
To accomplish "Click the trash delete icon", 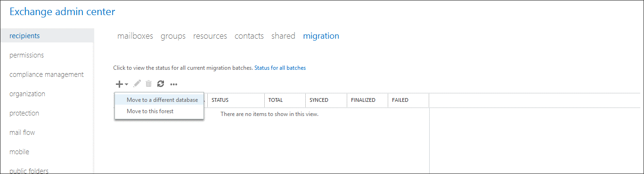I will point(148,83).
